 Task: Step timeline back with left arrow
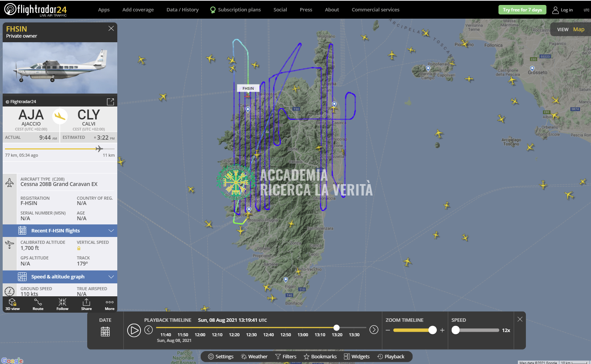[x=149, y=330]
